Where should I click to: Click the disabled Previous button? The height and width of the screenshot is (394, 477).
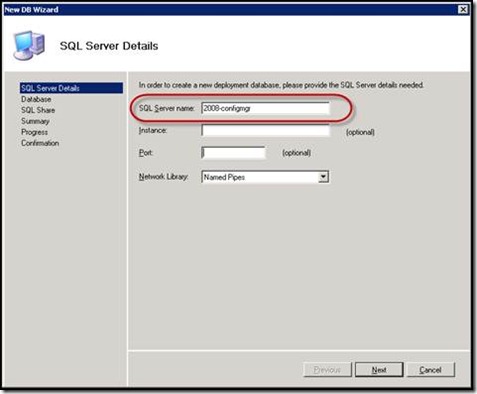(327, 370)
